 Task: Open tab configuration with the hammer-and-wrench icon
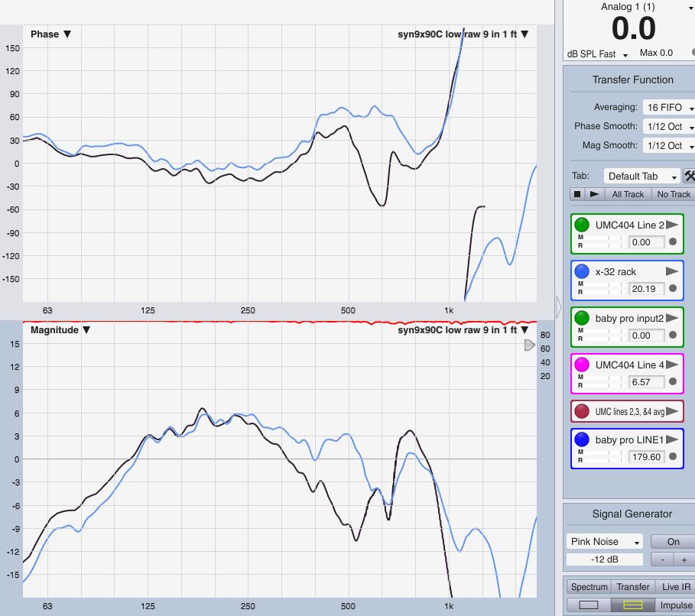(689, 176)
